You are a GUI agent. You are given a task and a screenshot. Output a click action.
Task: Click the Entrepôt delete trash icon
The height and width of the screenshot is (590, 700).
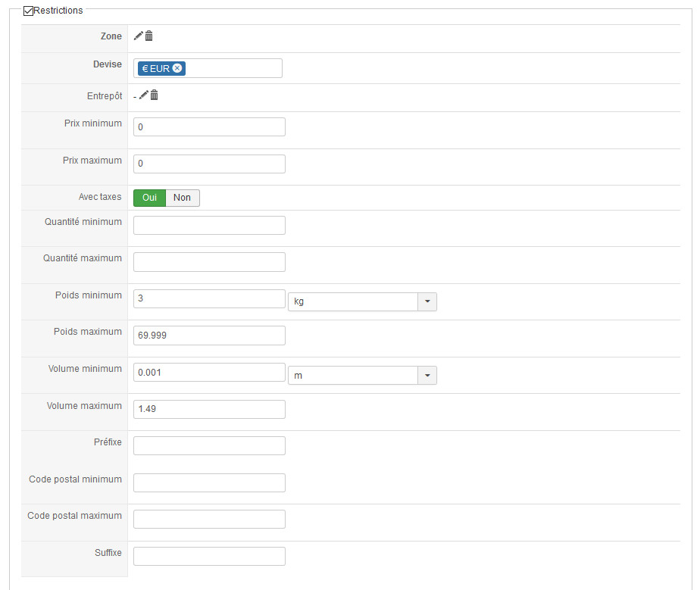coord(155,95)
